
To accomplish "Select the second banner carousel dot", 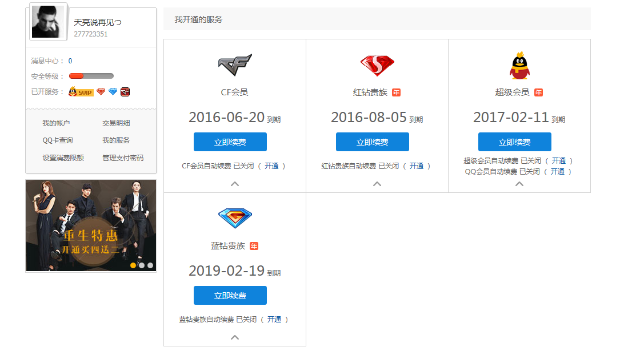I will [142, 265].
